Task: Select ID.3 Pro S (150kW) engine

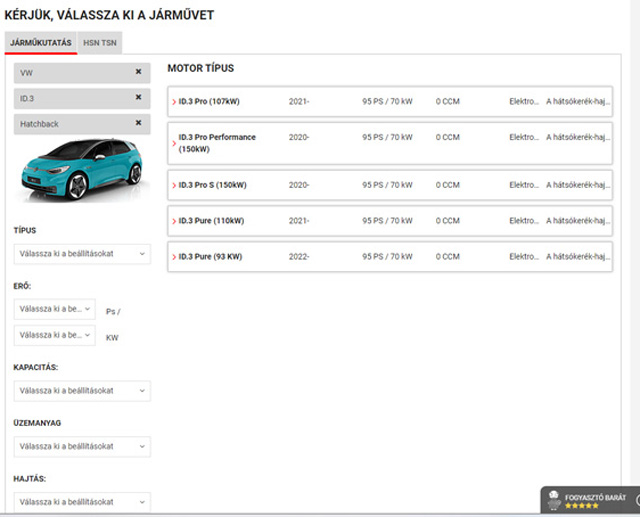Action: coord(390,185)
